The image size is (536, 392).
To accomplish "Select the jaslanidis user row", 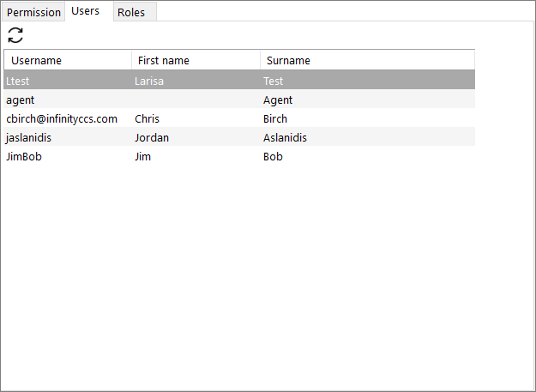I will [239, 137].
